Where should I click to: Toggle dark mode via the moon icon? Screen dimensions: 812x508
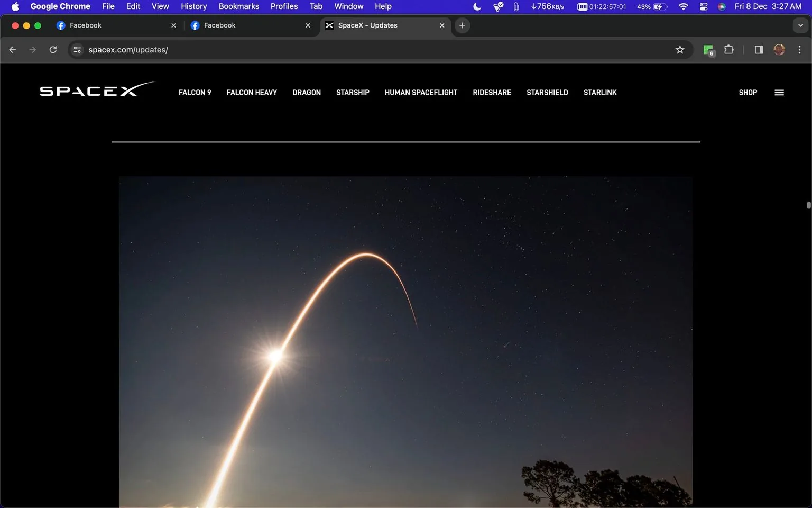tap(475, 6)
